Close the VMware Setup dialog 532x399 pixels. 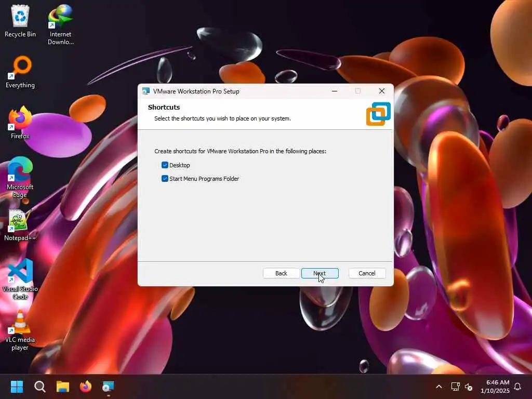coord(382,91)
